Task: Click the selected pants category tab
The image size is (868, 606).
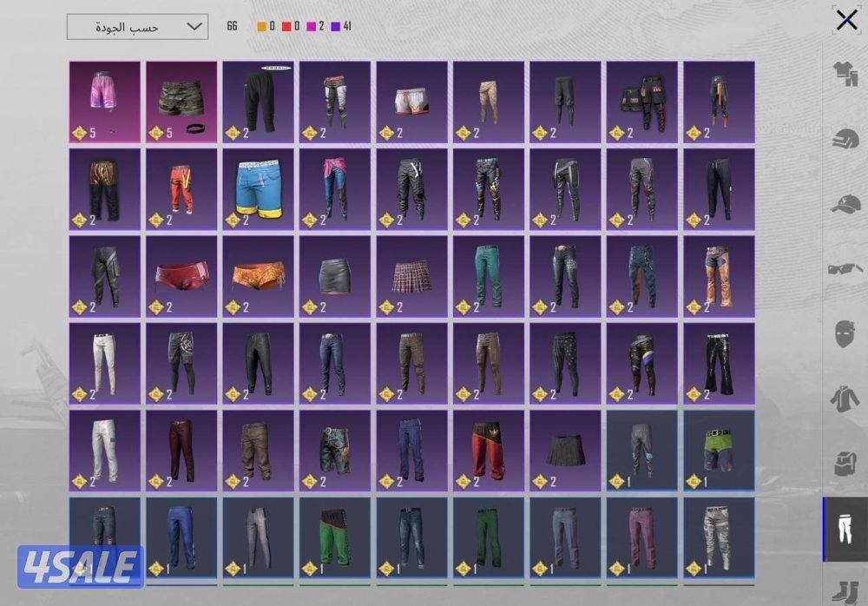Action: 845,529
